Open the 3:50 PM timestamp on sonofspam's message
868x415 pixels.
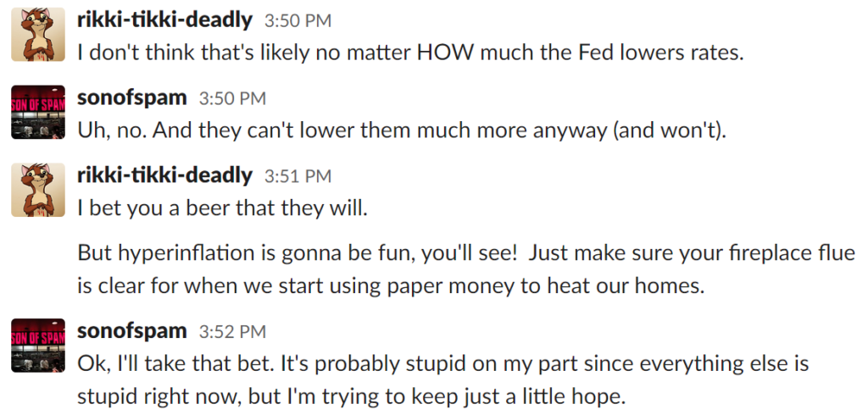[x=232, y=99]
